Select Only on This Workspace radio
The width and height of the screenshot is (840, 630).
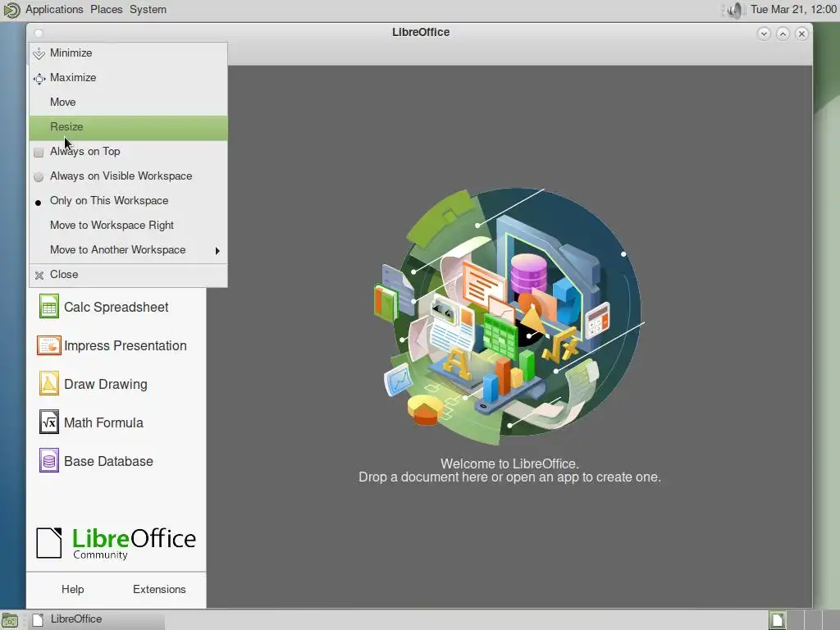38,203
